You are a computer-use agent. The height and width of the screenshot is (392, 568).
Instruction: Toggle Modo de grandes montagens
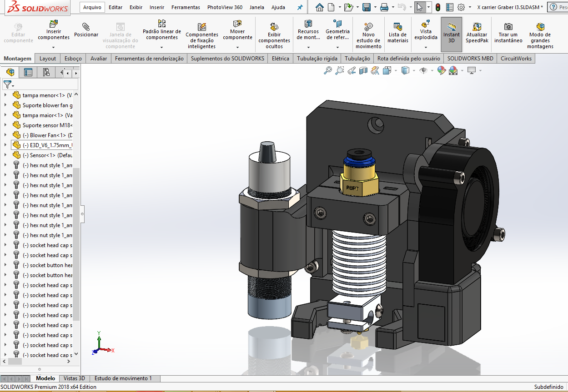click(540, 35)
